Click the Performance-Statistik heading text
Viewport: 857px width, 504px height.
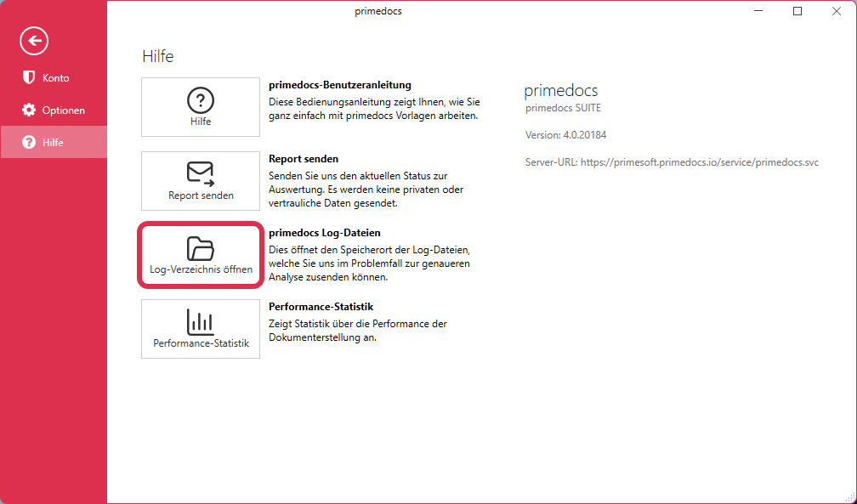pos(321,307)
